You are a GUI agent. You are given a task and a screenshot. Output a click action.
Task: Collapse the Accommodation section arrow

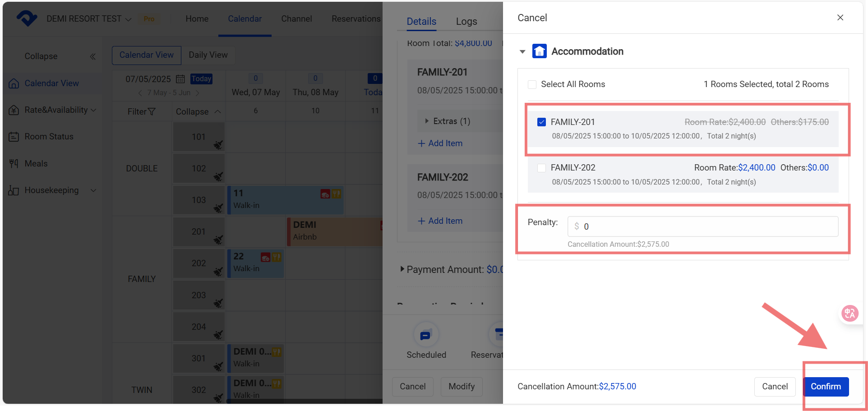[522, 52]
